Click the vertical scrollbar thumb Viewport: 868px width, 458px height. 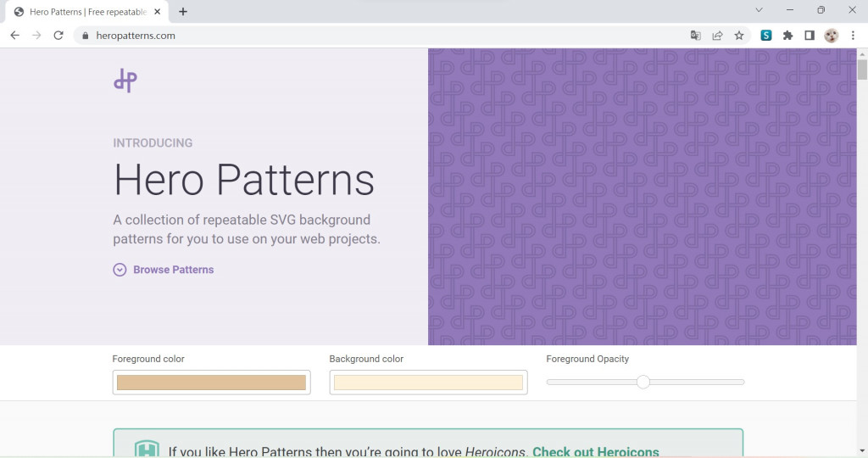click(862, 70)
